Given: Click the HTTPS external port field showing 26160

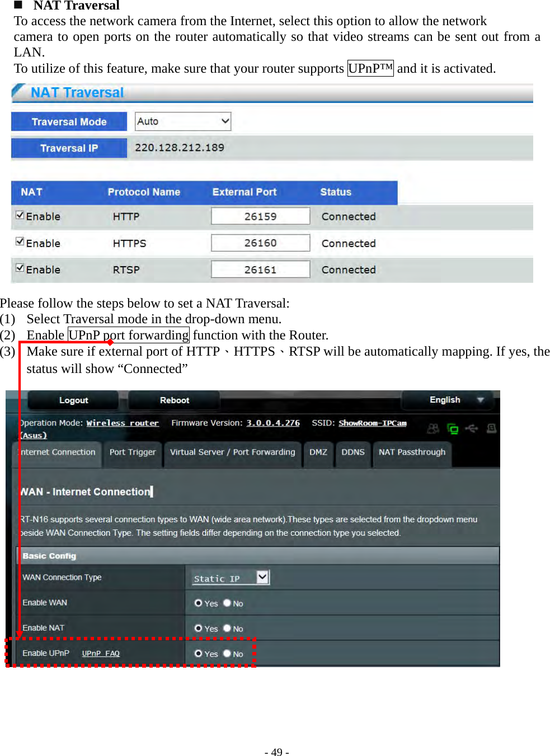Looking at the screenshot, I should pyautogui.click(x=260, y=242).
